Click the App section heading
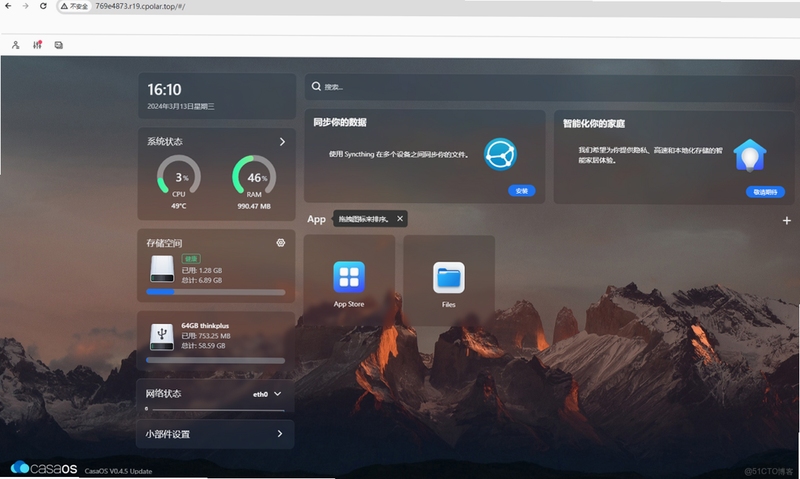800x479 pixels. click(316, 219)
